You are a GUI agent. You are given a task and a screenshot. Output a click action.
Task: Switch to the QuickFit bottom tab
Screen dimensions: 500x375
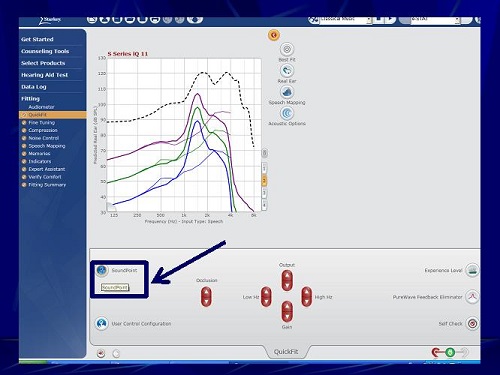click(286, 352)
